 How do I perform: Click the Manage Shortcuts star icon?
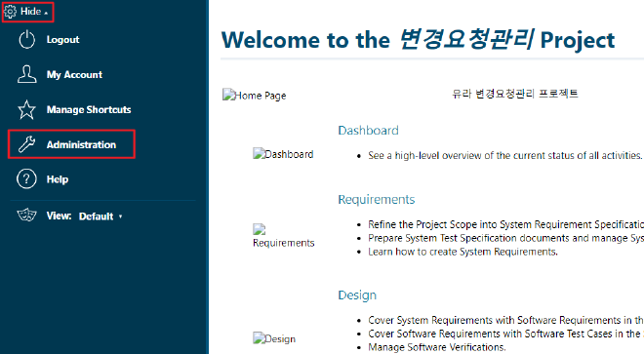click(x=26, y=109)
